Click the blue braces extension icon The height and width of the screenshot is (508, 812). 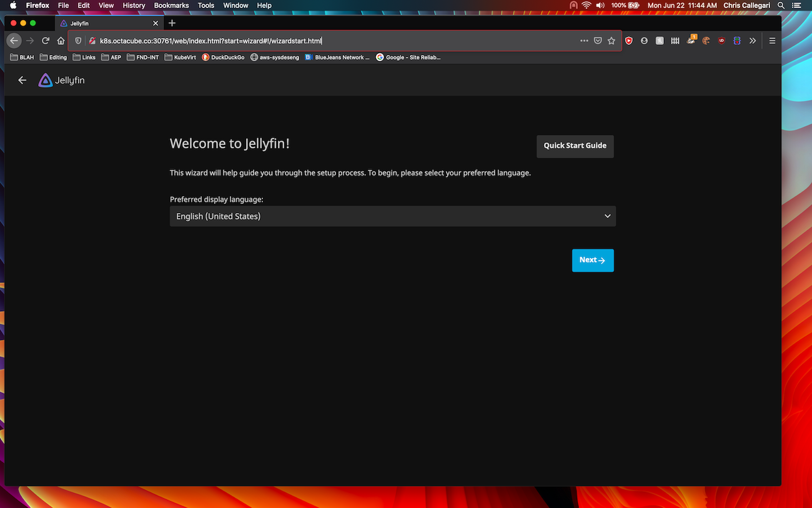[737, 41]
